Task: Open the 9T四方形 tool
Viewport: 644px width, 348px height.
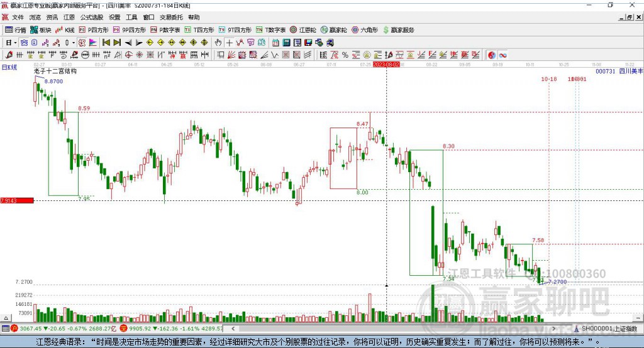Action: point(235,30)
